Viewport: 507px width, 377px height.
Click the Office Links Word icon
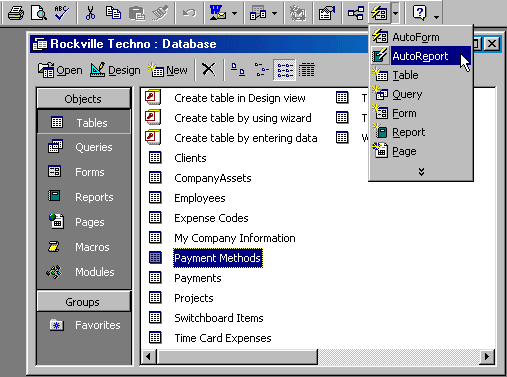[x=218, y=14]
